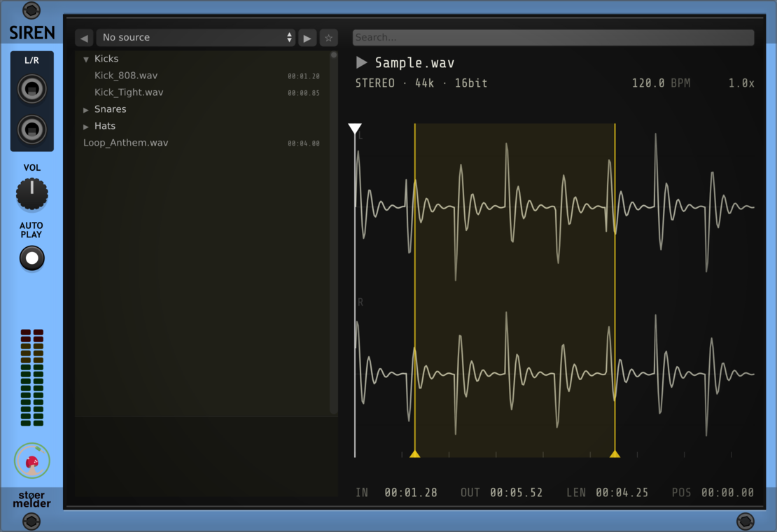Click the OUT time 00:05.52
Image resolution: width=777 pixels, height=532 pixels.
[x=517, y=493]
